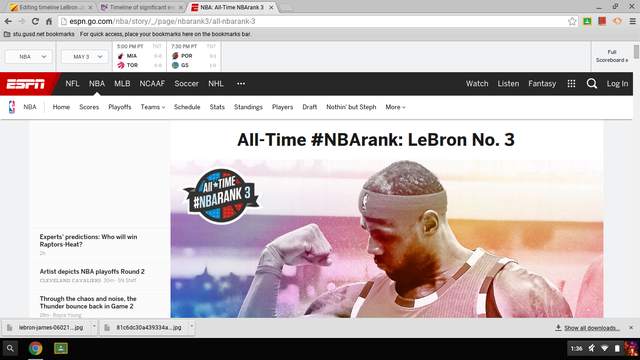Open Artist depicts NBA playoffs Round 2 article
640x360 pixels.
tap(92, 271)
